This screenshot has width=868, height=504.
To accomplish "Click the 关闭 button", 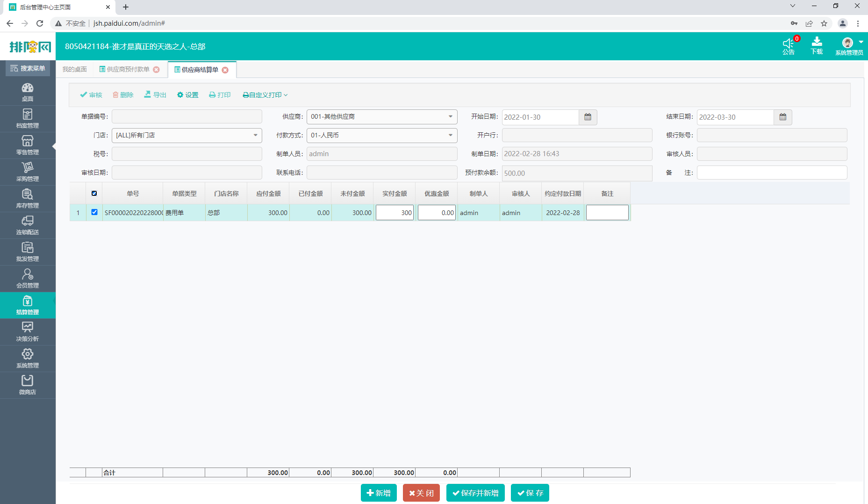I will tap(421, 493).
